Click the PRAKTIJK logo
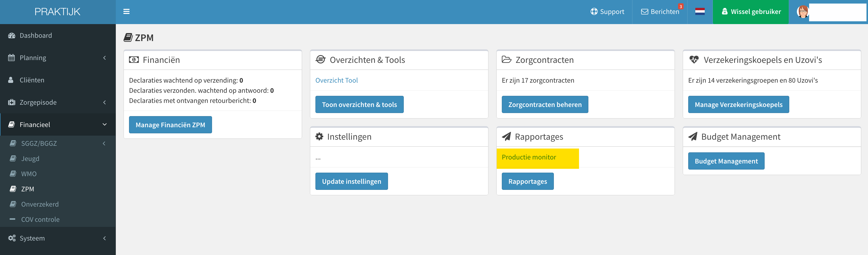Viewport: 868px width, 255px height. coord(58,12)
